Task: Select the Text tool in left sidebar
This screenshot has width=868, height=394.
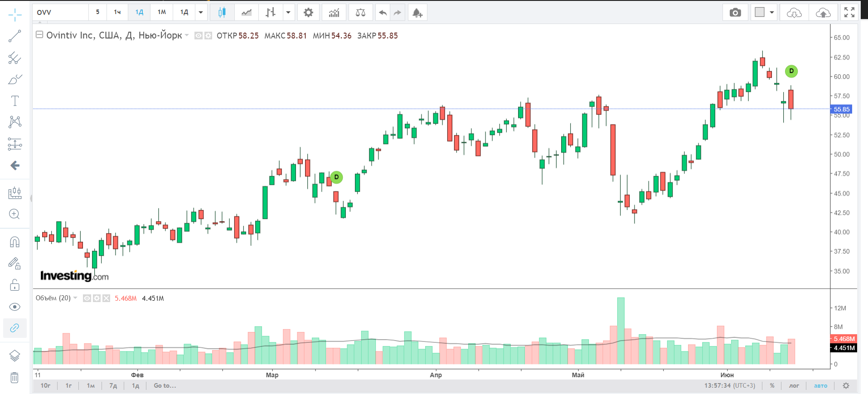Action: coord(15,101)
